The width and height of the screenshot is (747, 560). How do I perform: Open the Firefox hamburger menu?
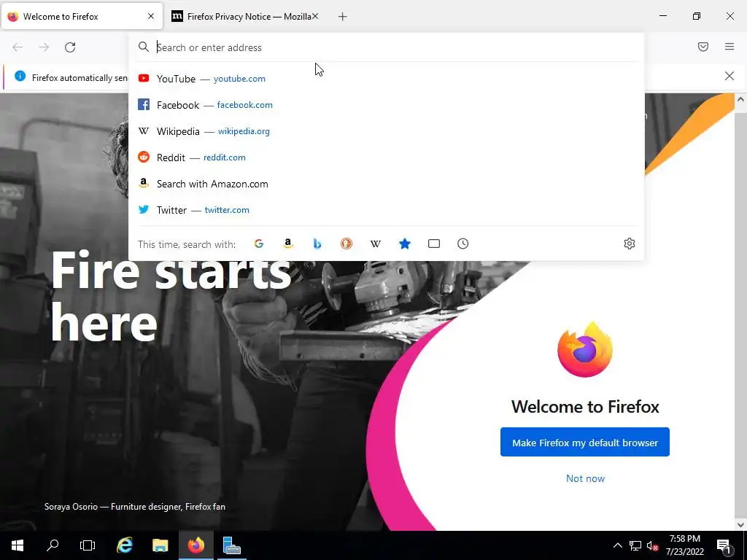pyautogui.click(x=729, y=47)
